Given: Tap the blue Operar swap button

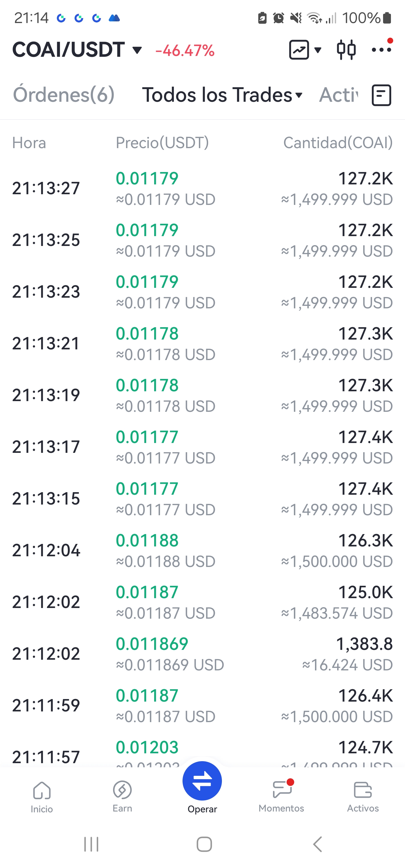Looking at the screenshot, I should click(x=202, y=781).
